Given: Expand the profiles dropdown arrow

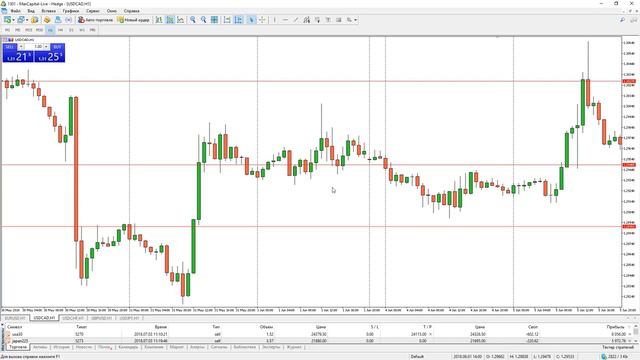Looking at the screenshot, I should [x=27, y=20].
